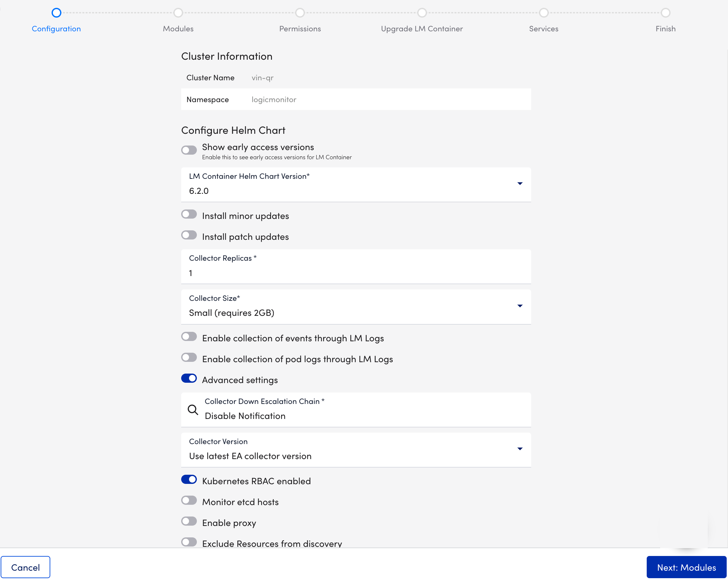Expand the LM Container Helm Chart Version dropdown
Viewport: 728px width, 586px height.
[520, 184]
